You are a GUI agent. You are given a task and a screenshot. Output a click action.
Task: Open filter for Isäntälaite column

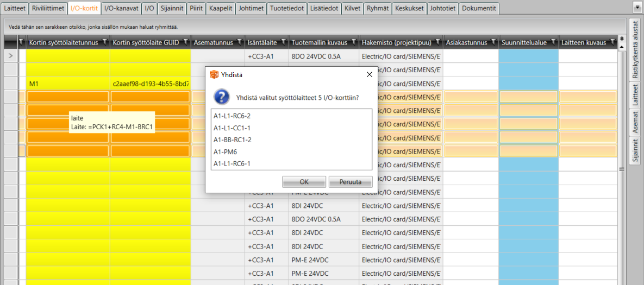(284, 42)
